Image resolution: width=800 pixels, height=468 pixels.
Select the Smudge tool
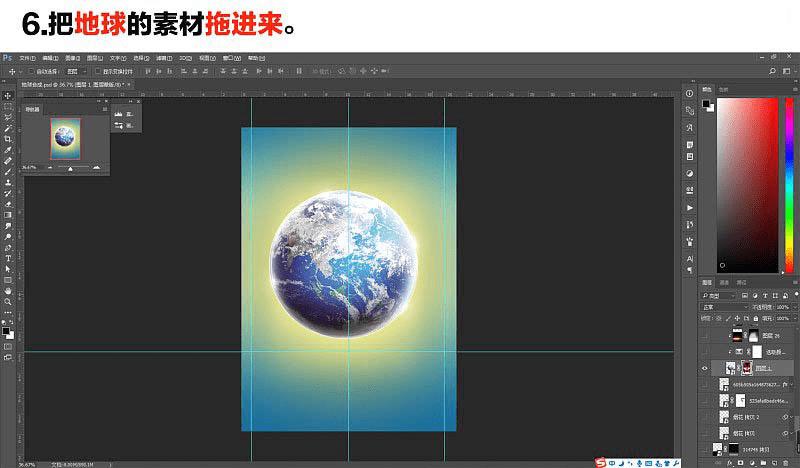(8, 226)
